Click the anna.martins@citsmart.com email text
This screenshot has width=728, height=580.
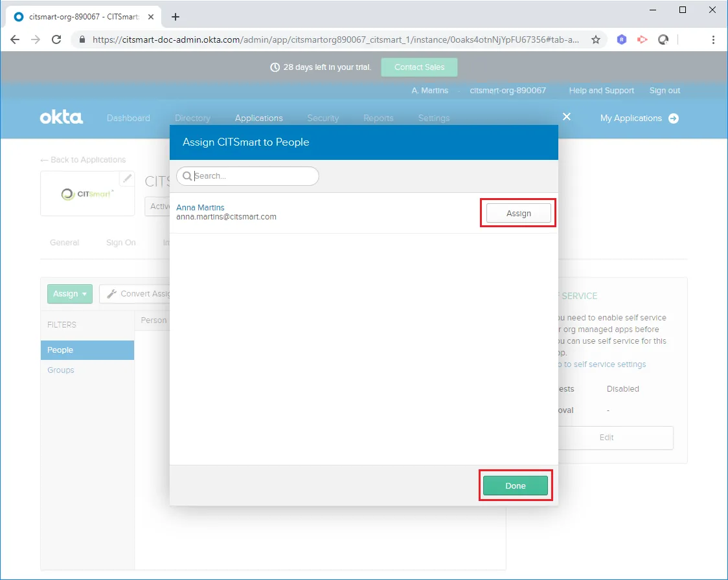pyautogui.click(x=226, y=217)
